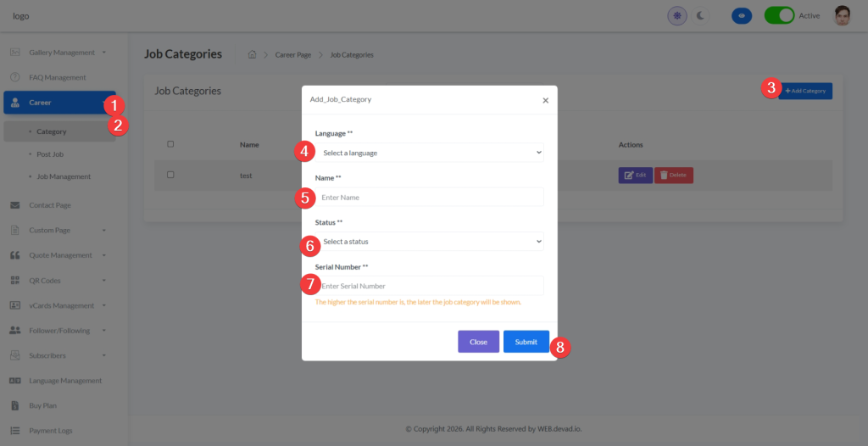Click the QR Codes sidebar icon
868x446 pixels.
[15, 281]
